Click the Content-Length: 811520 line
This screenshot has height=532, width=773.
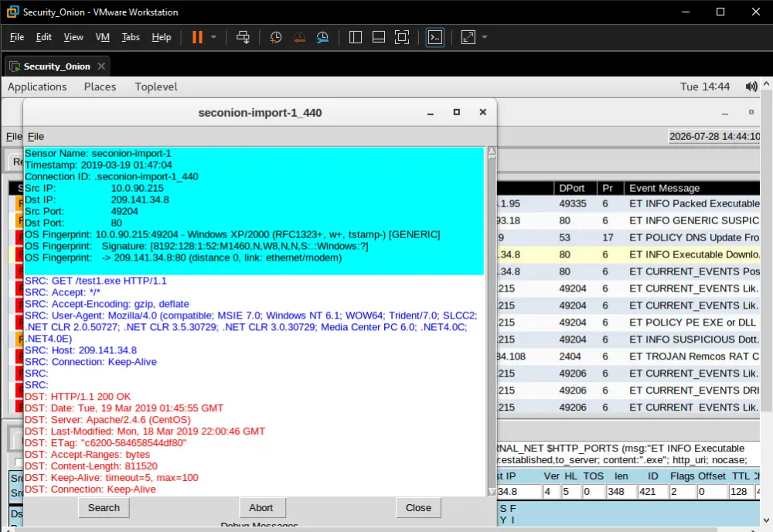[91, 466]
